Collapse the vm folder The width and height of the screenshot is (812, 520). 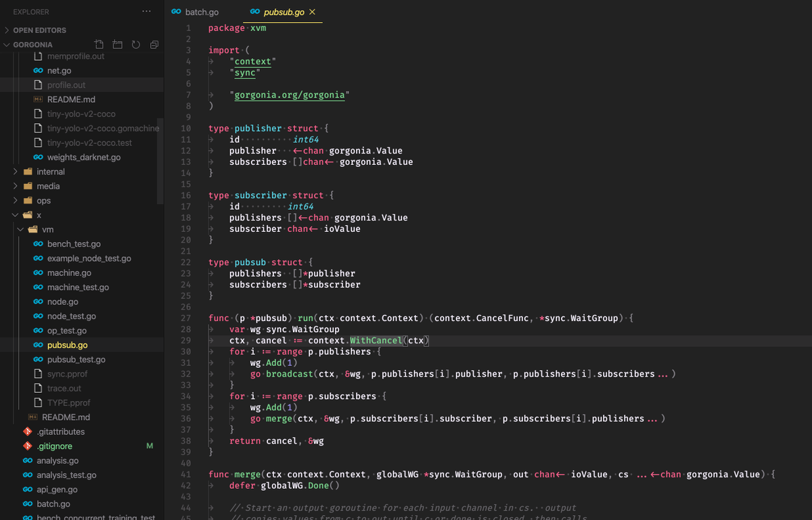pos(20,229)
